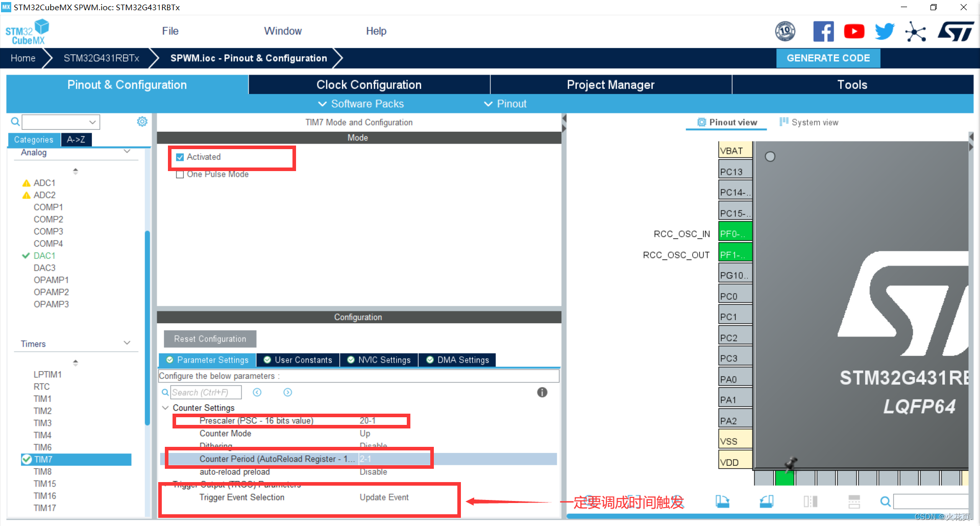Open User Constants tab

coord(298,360)
